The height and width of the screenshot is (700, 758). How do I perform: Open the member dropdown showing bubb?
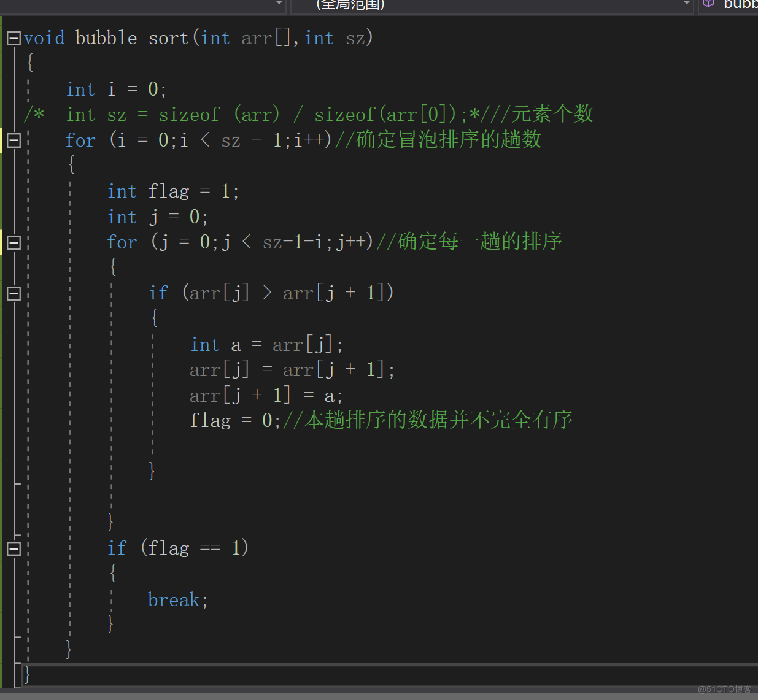(x=729, y=5)
